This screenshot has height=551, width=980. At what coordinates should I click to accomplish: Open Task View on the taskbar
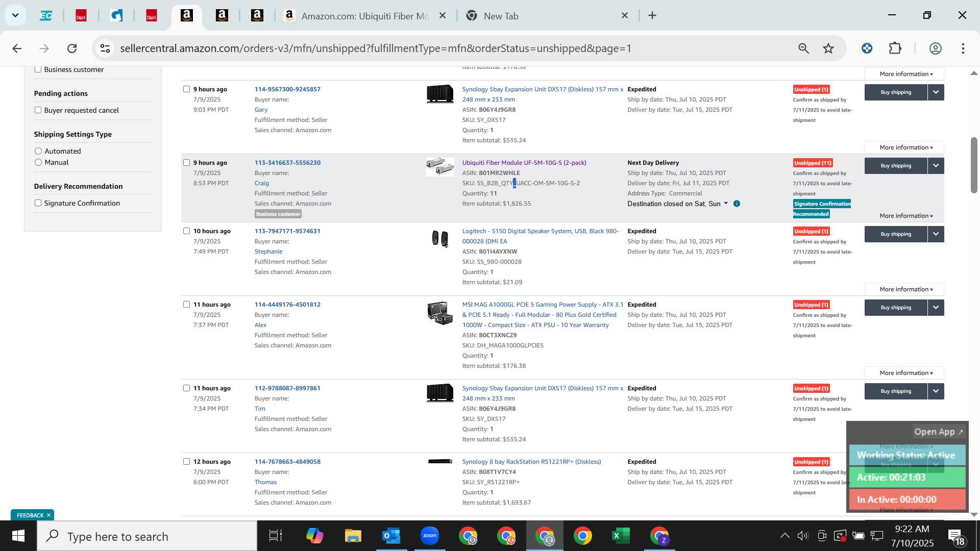[276, 536]
